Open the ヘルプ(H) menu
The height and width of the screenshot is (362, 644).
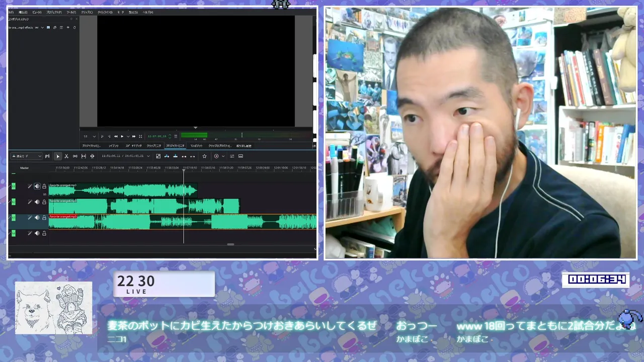[x=148, y=12]
